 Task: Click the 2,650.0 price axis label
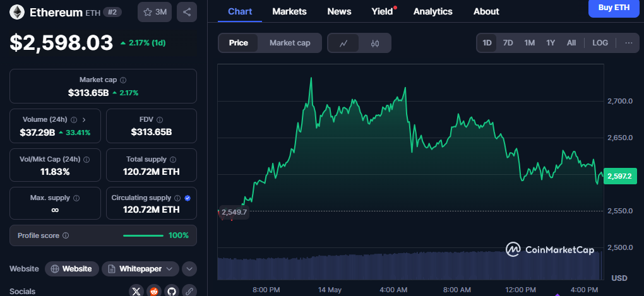click(x=620, y=138)
